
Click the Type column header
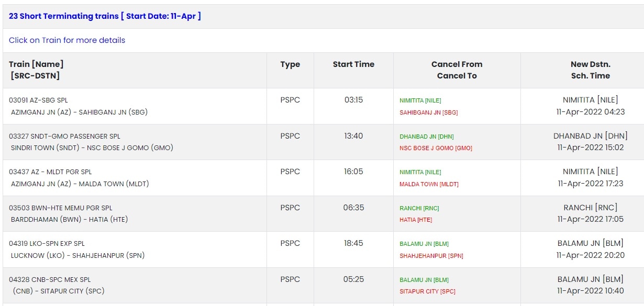(x=290, y=64)
